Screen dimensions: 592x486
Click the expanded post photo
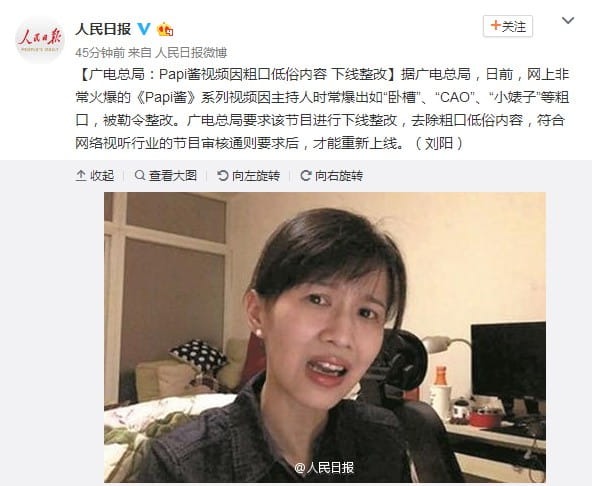pos(325,337)
